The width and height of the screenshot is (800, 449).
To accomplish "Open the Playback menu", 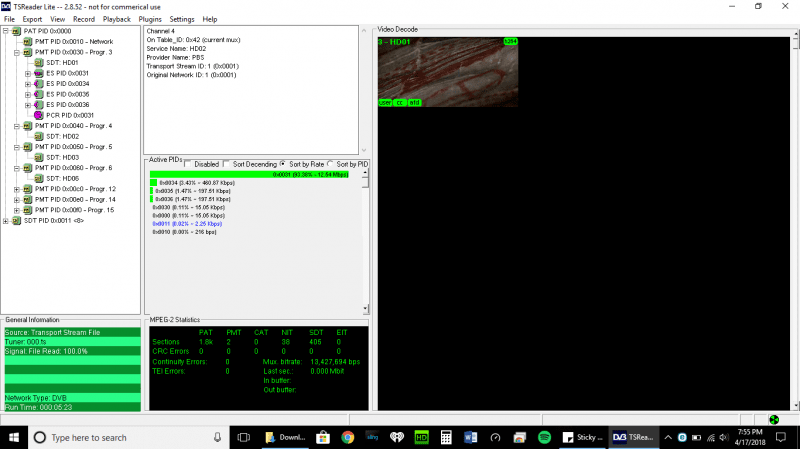I will pos(116,19).
